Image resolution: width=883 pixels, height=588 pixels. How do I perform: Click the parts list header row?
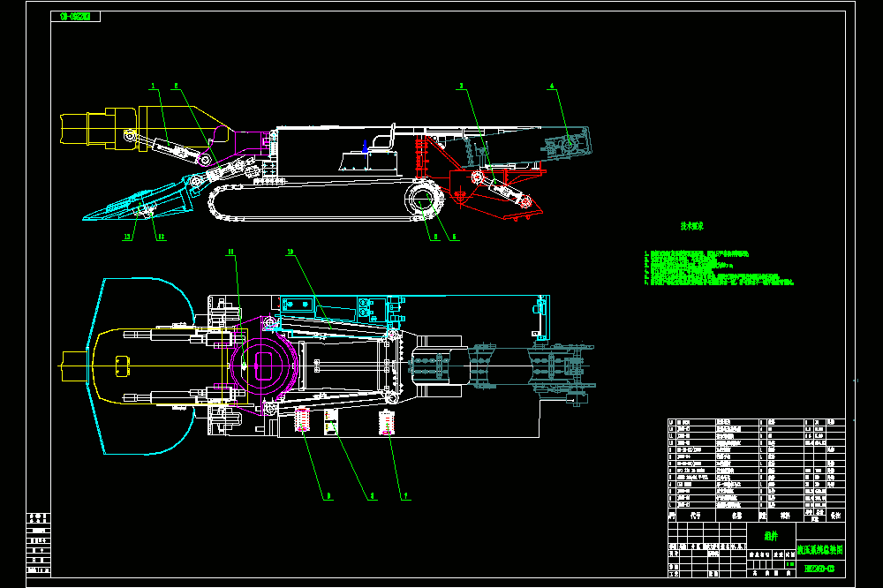[757, 516]
